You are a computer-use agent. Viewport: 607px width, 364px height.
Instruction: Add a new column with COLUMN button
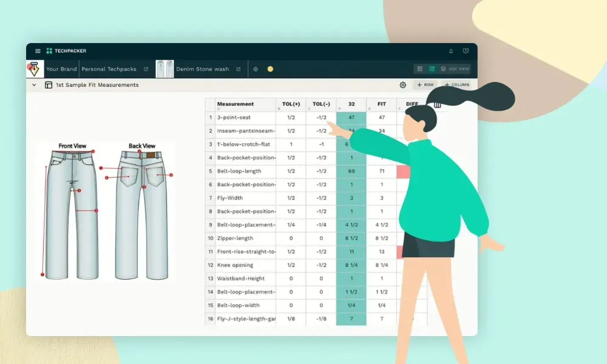point(457,85)
